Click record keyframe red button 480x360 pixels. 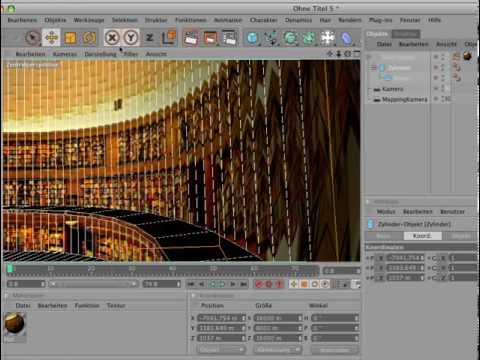pyautogui.click(x=259, y=284)
